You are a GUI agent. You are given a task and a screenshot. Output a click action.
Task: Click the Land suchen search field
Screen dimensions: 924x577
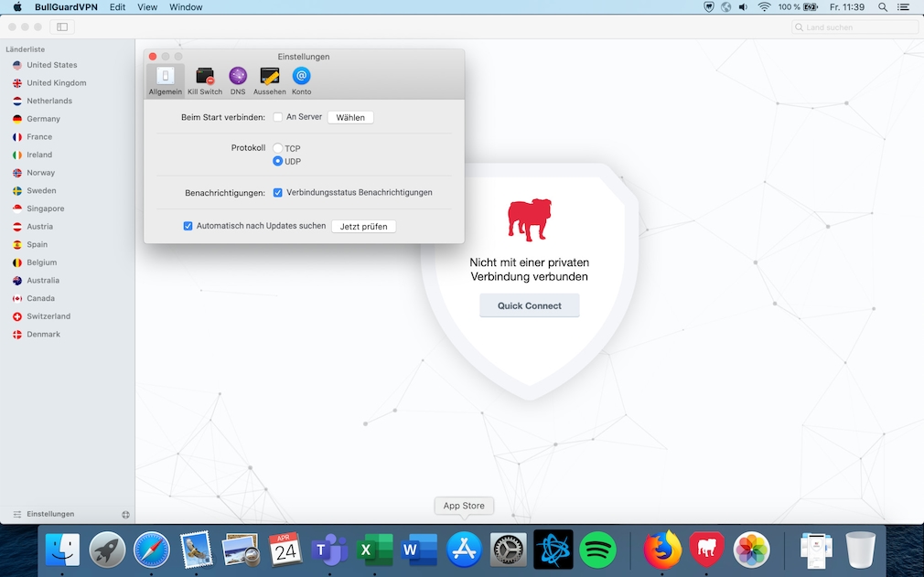pyautogui.click(x=854, y=27)
